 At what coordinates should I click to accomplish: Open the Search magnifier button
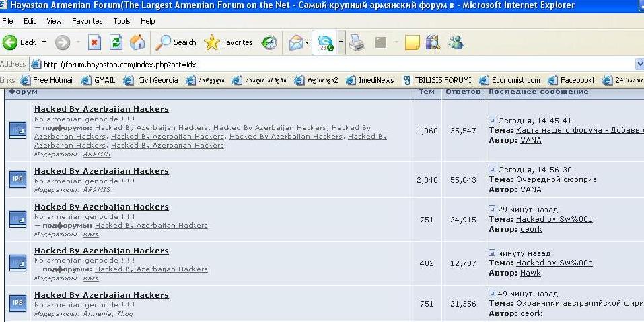pyautogui.click(x=176, y=42)
